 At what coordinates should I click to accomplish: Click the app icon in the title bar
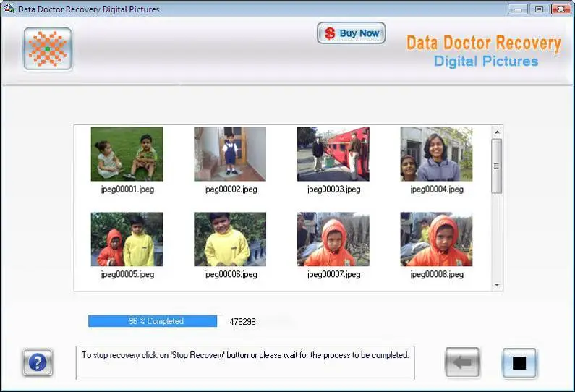click(9, 9)
